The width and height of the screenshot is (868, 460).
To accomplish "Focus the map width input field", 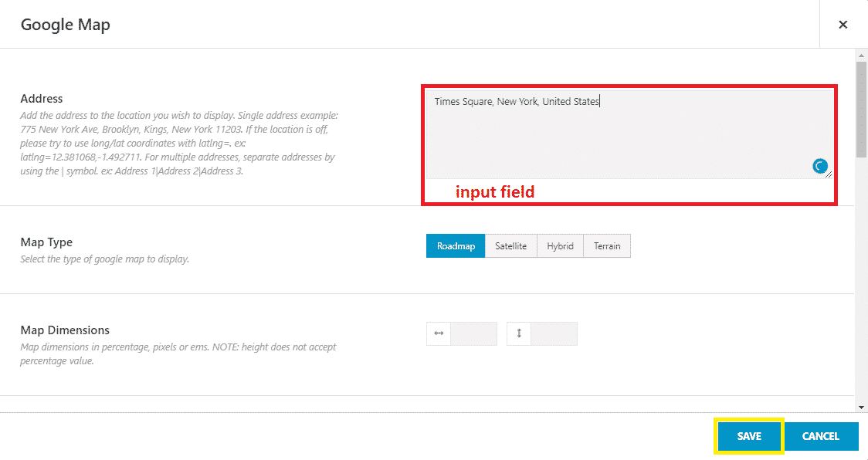I will [x=474, y=333].
